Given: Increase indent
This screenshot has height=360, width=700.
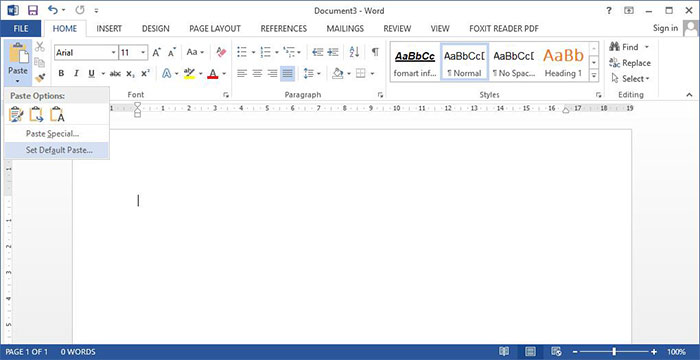Looking at the screenshot, I should pyautogui.click(x=333, y=52).
